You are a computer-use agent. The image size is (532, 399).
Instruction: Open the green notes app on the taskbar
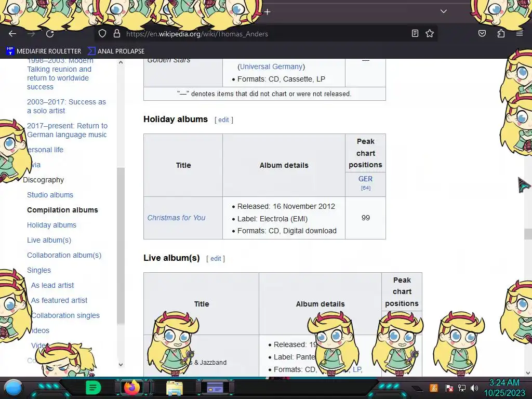pyautogui.click(x=94, y=388)
